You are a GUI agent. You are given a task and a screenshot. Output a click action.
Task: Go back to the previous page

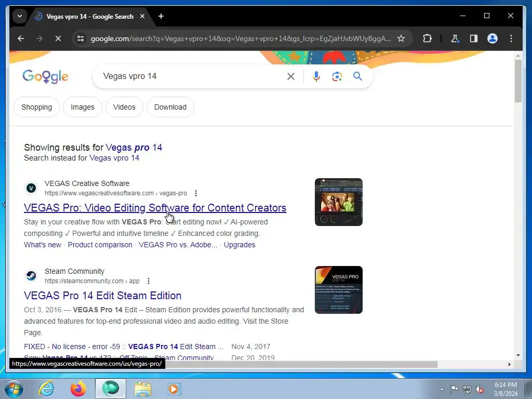pyautogui.click(x=21, y=38)
